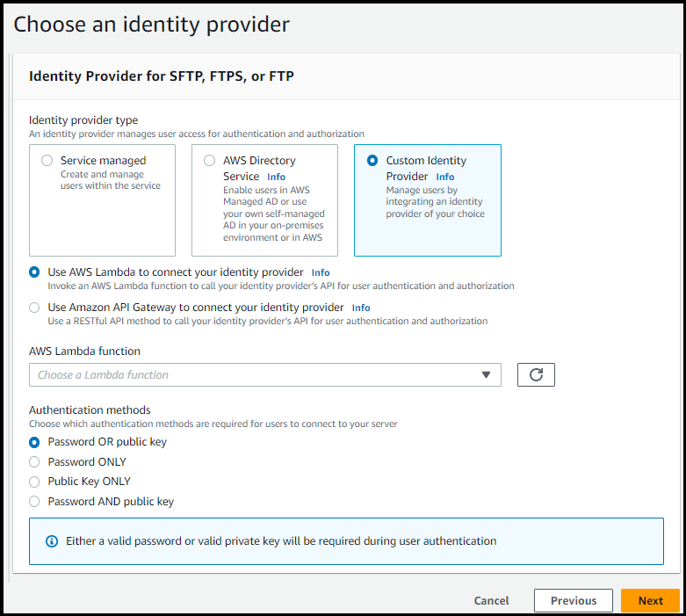Go back with the Previous button
The image size is (686, 616).
pos(573,600)
